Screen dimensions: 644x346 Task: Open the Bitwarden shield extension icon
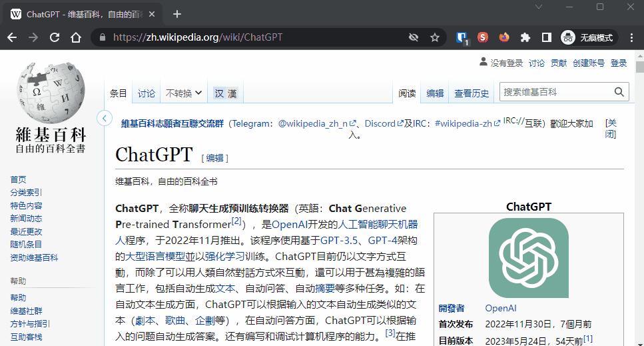tap(462, 38)
